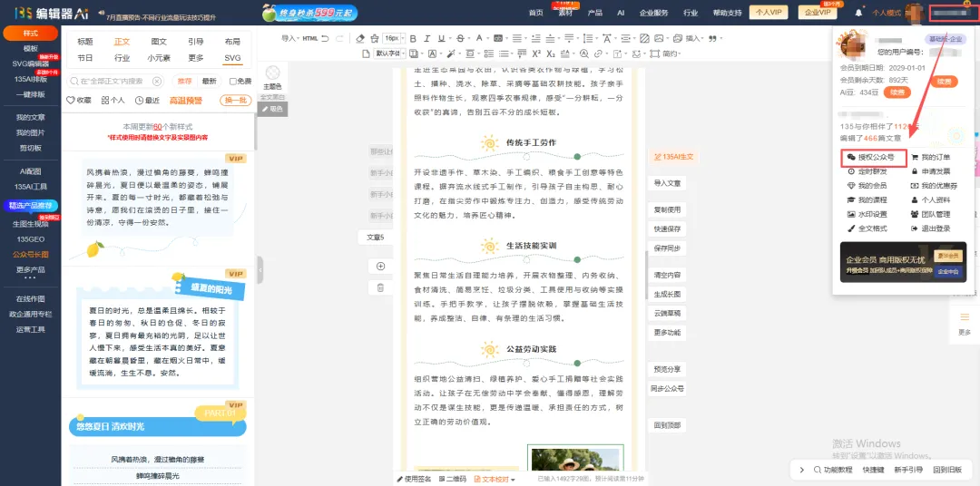The width and height of the screenshot is (980, 486).
Task: Undo the last edit in toolbar
Action: click(325, 39)
